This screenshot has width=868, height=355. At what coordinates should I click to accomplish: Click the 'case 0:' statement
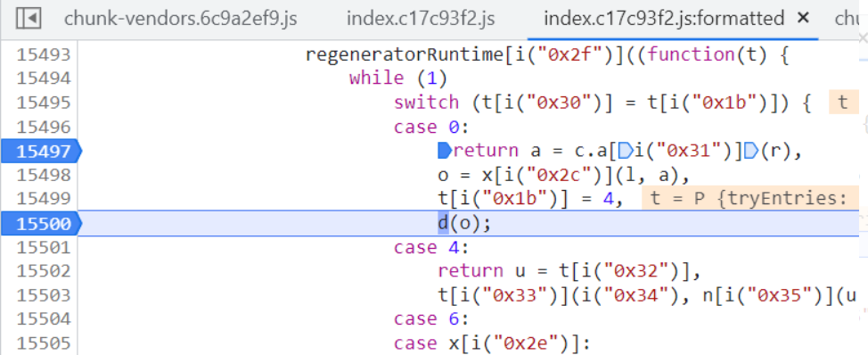431,127
